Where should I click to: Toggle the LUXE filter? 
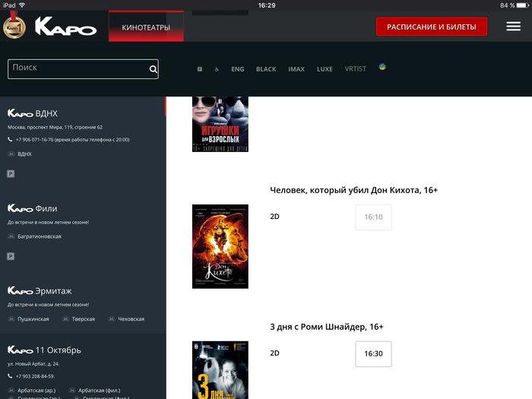pos(325,69)
